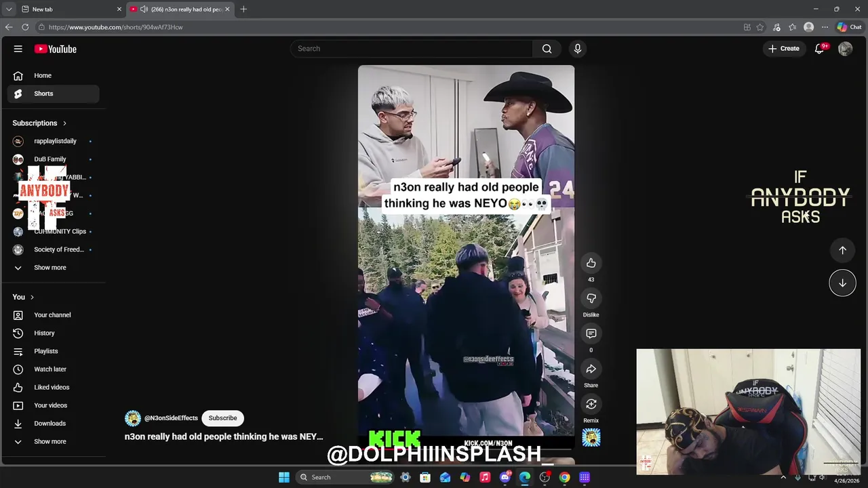Add this page to favorites
Screen dimensions: 868x488
(760, 27)
